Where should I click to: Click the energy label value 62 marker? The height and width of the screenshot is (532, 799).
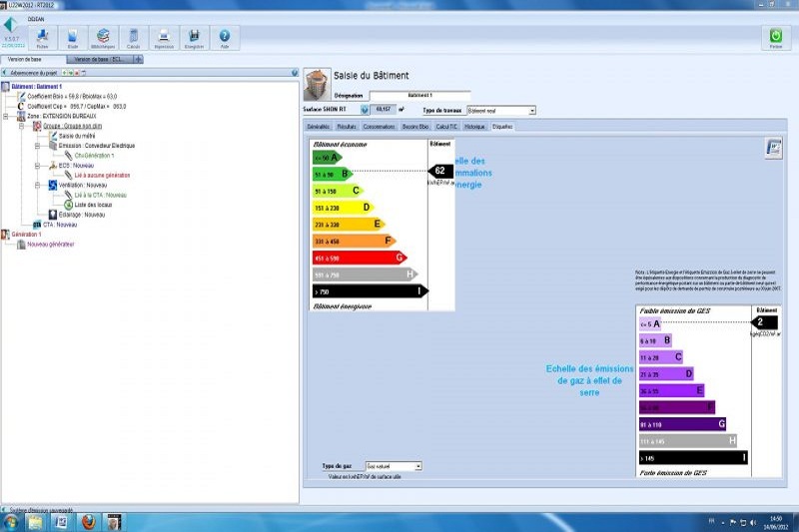click(440, 171)
